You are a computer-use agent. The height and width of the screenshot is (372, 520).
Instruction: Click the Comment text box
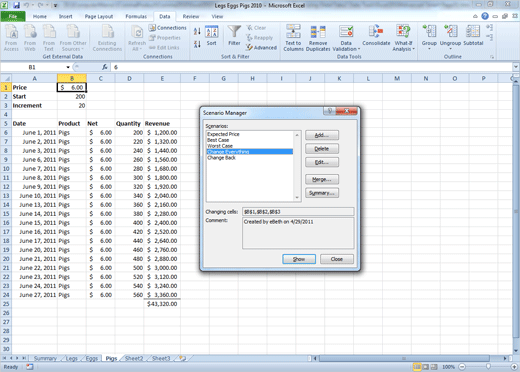tap(298, 233)
